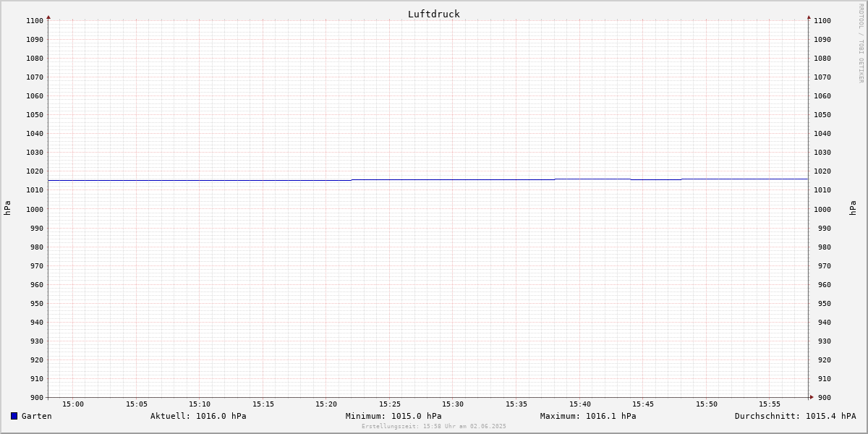Click the 15:50 time axis label
The image size is (868, 434).
click(x=707, y=404)
